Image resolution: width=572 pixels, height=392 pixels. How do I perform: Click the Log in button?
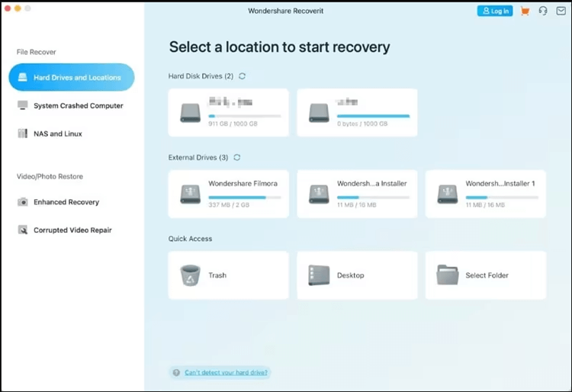point(494,11)
